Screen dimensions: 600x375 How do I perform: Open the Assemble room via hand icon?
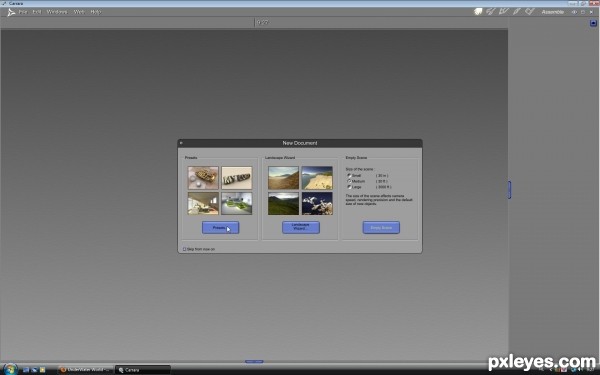tap(478, 12)
